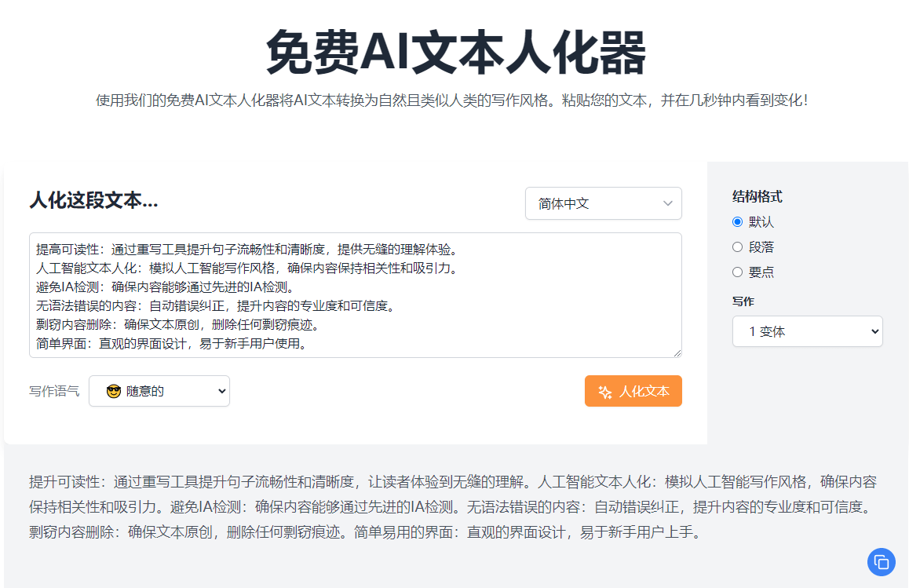The image size is (909, 588).
Task: Click the chevron arrow of the 简体中文 selector
Action: pyautogui.click(x=668, y=203)
